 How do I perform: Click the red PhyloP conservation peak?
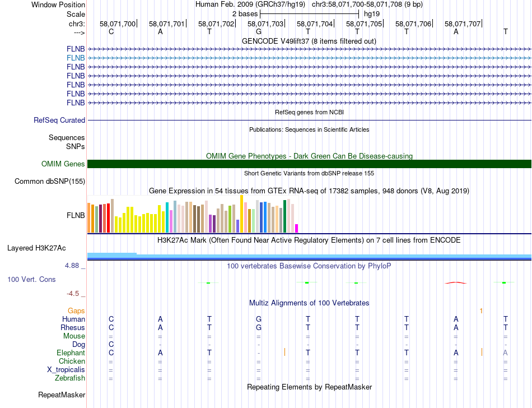pyautogui.click(x=455, y=282)
